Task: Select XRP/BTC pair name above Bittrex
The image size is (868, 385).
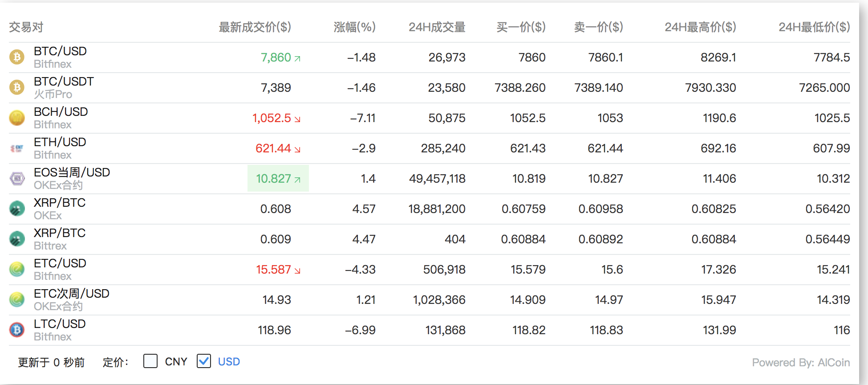Action: click(x=60, y=233)
